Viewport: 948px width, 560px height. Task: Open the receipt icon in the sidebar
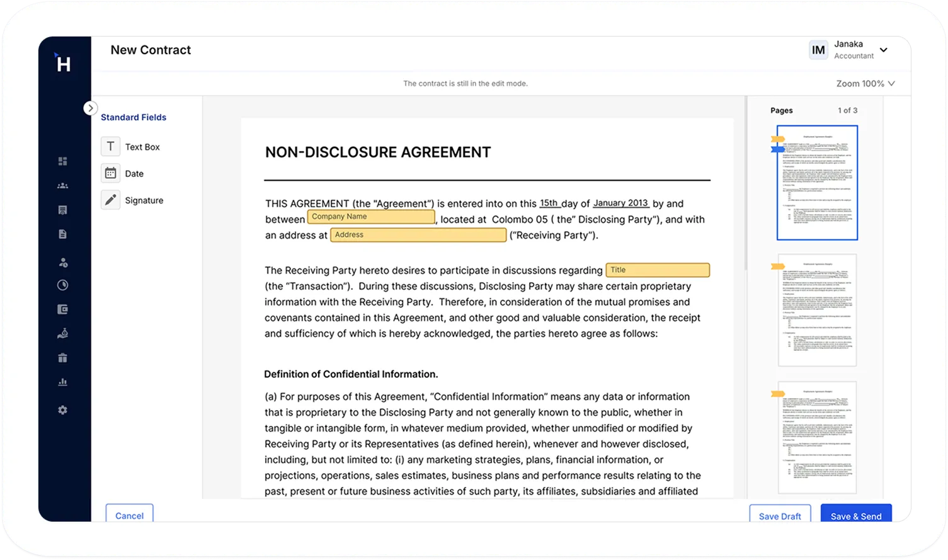point(62,210)
